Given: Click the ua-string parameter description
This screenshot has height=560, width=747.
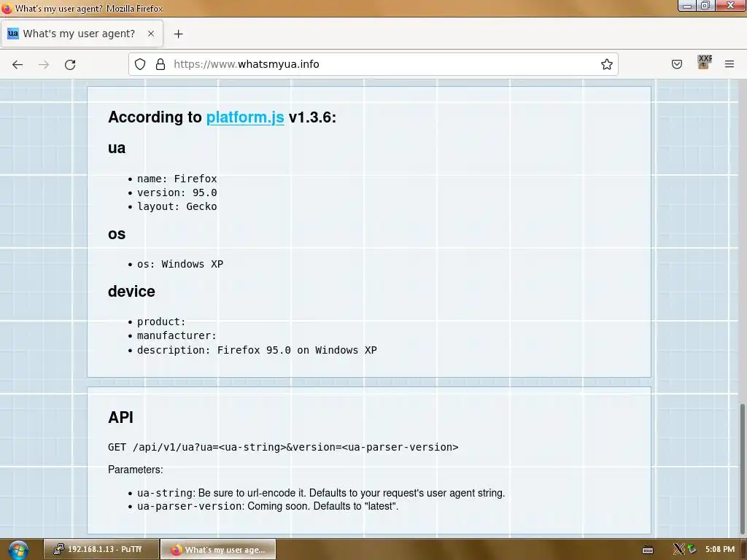Looking at the screenshot, I should 321,493.
